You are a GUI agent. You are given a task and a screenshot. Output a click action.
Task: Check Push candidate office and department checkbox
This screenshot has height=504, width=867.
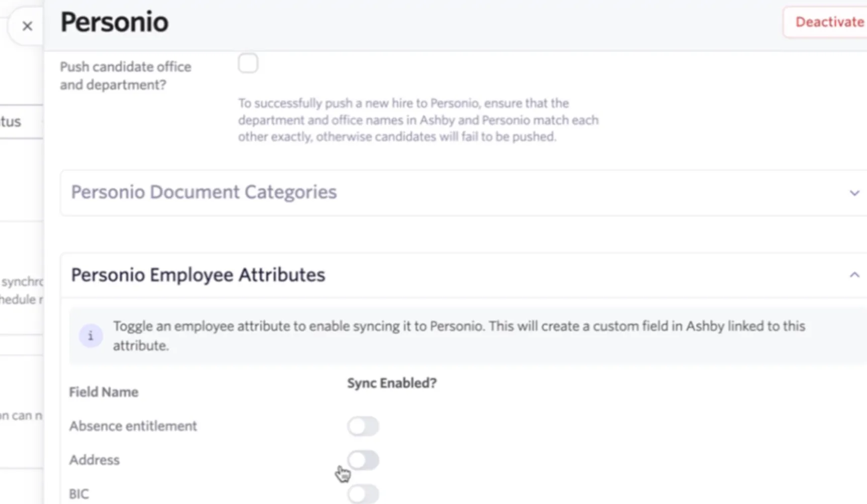(x=248, y=64)
